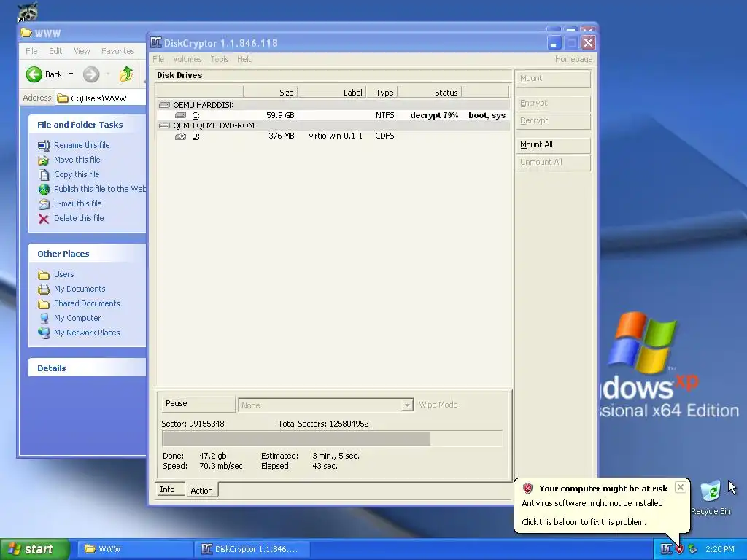The width and height of the screenshot is (747, 560).
Task: Click the Type column header
Action: (x=382, y=93)
